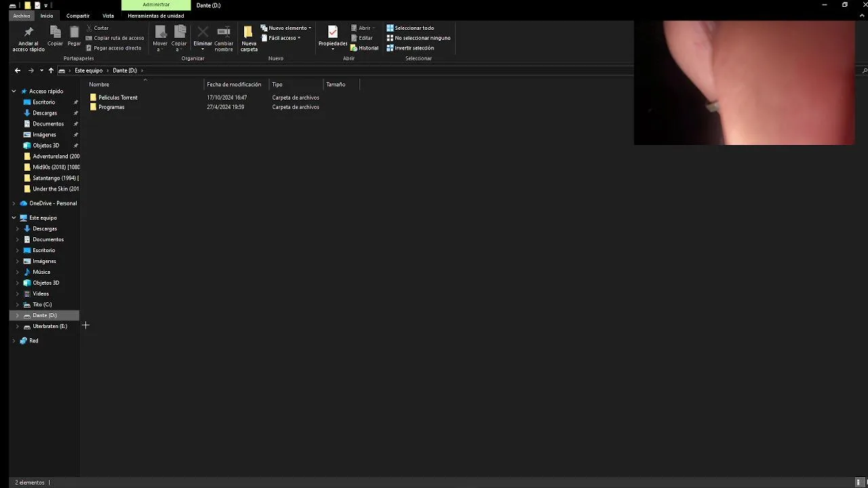This screenshot has width=868, height=488.
Task: Expand the OneDrive - Personal node
Action: tap(14, 203)
